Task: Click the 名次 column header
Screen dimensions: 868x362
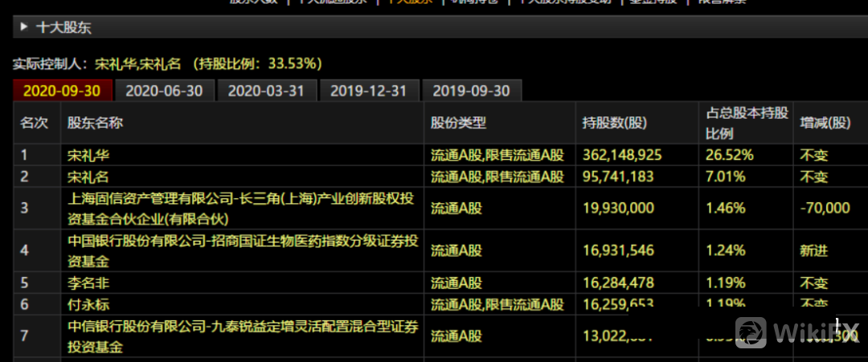Action: coord(34,123)
